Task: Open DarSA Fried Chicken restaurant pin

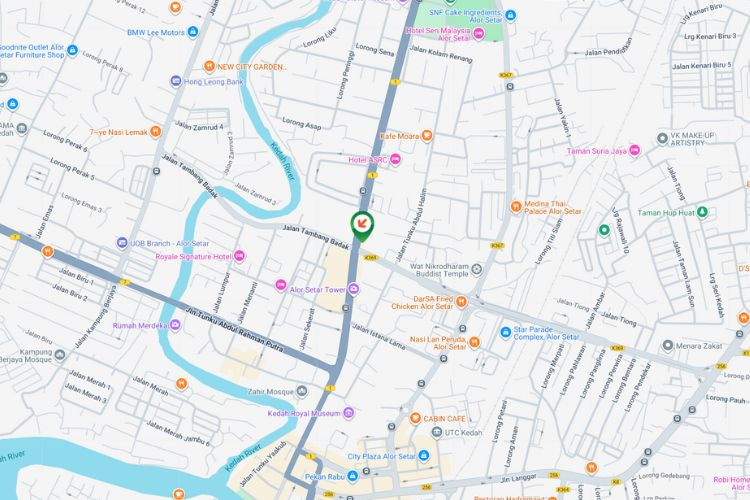Action: (x=461, y=301)
